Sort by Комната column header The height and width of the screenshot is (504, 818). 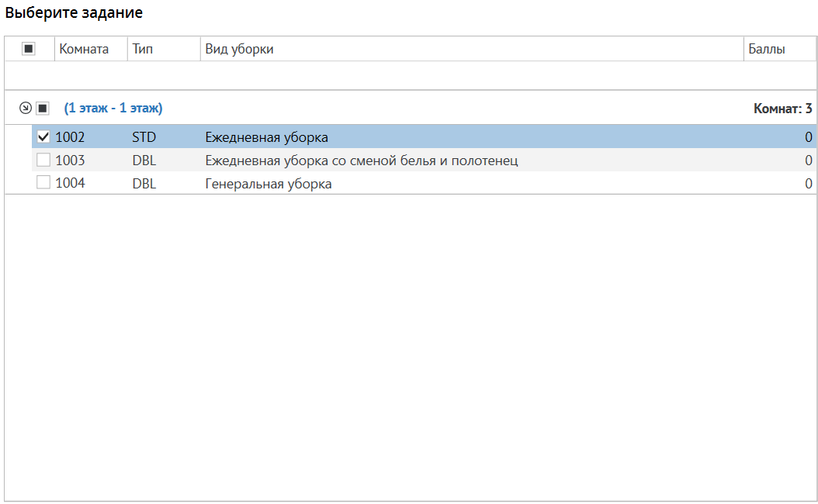pos(84,49)
